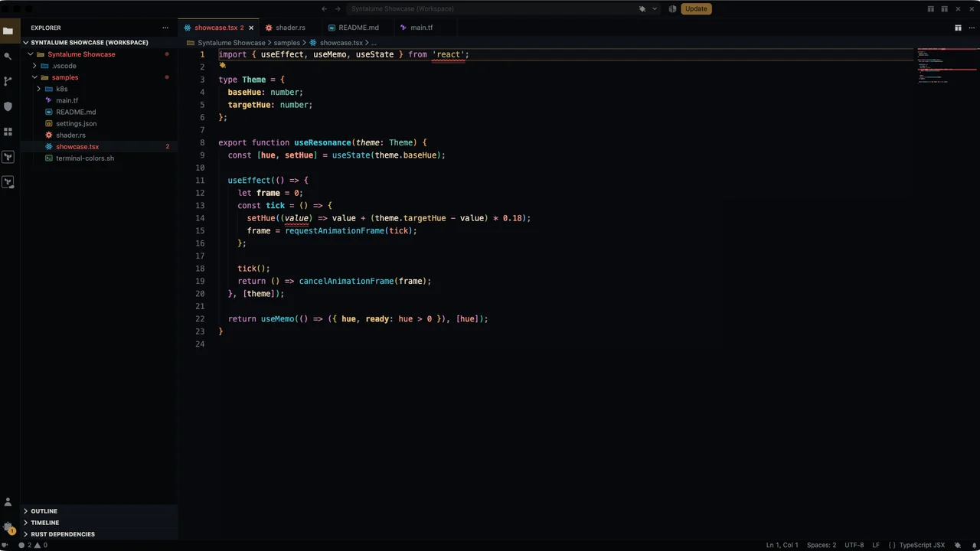This screenshot has width=980, height=551.
Task: Expand the RUST DEPENDENCIES section
Action: coord(100,534)
